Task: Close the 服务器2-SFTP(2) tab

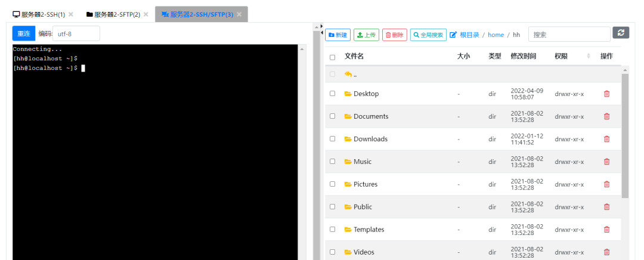Action: pyautogui.click(x=146, y=14)
